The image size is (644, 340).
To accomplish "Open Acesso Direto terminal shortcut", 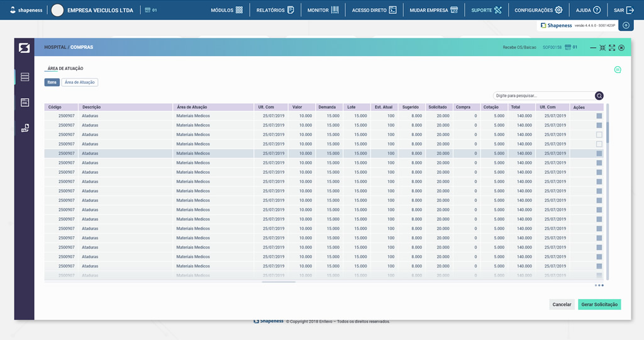I will [374, 10].
